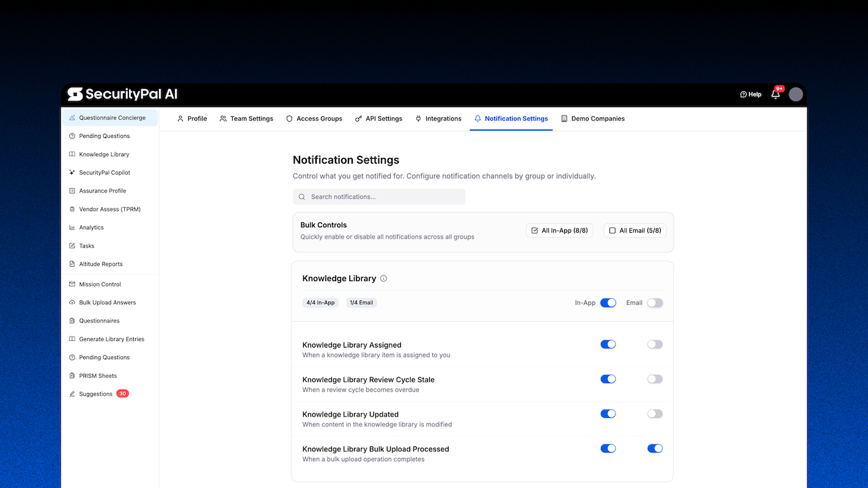
Task: Go to the API Settings tab
Action: [x=379, y=118]
